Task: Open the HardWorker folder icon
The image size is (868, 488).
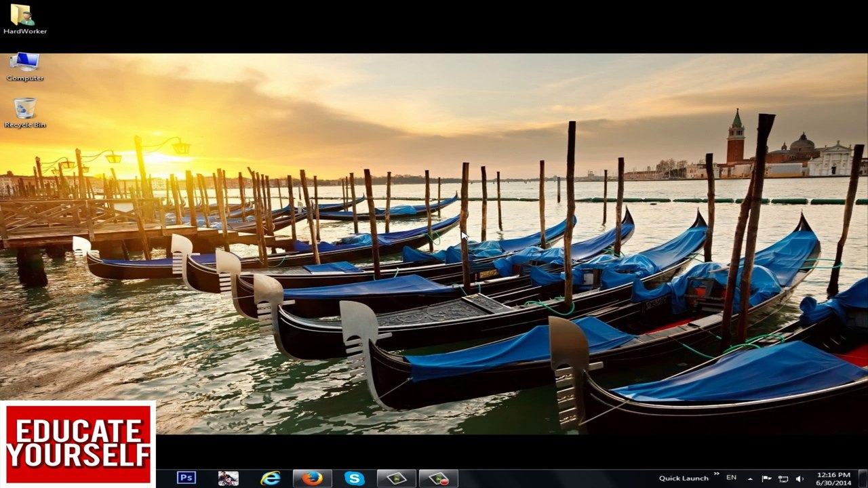Action: click(24, 19)
